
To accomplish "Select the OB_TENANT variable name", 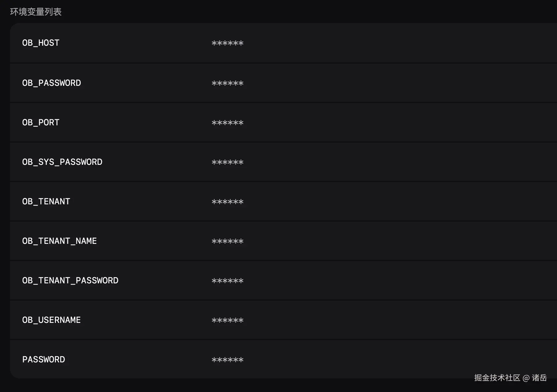I will pos(46,202).
